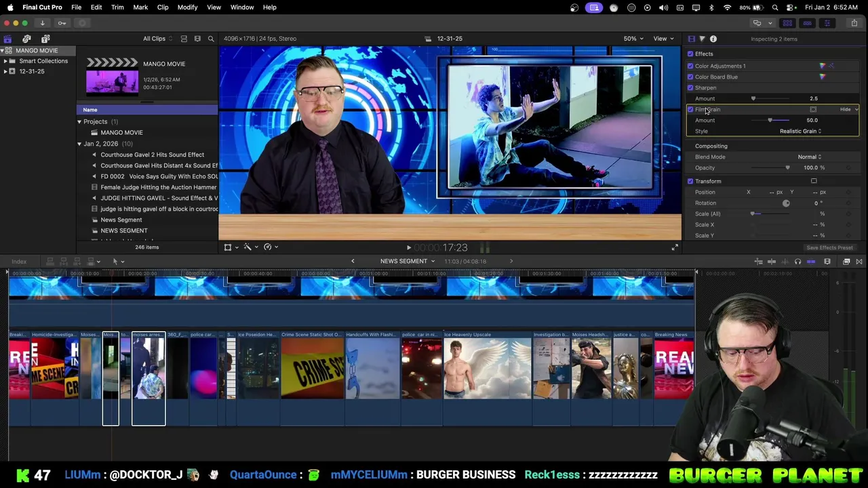
Task: Click Hide on the Film Grain row
Action: [x=845, y=109]
